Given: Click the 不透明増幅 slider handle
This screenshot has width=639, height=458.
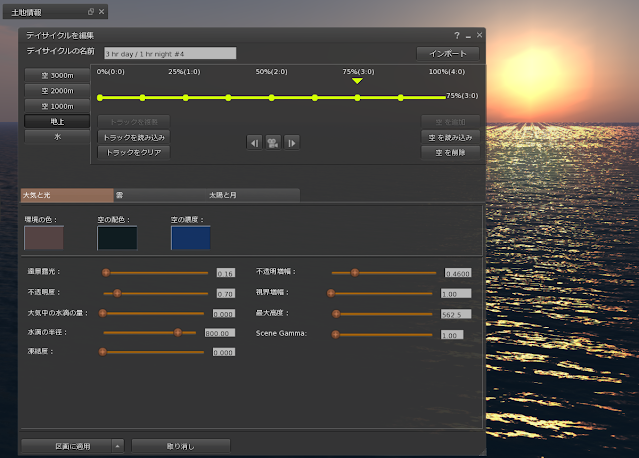Looking at the screenshot, I should tap(355, 273).
